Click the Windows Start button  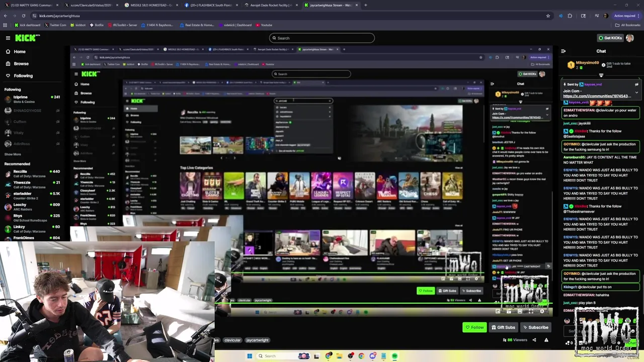click(250, 356)
